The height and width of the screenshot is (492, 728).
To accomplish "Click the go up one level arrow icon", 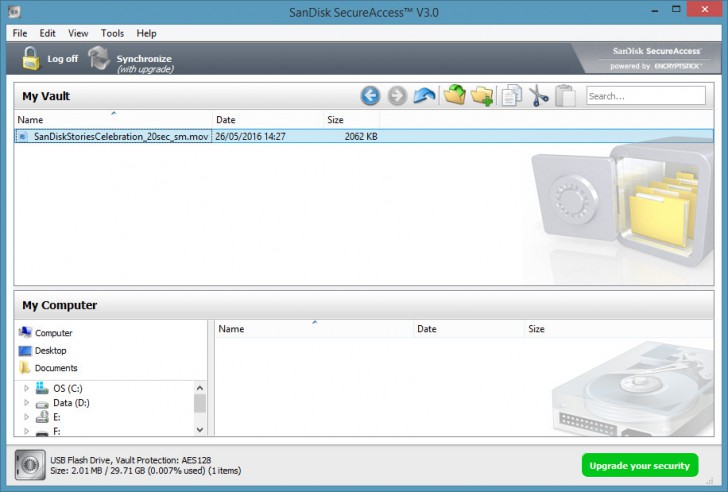I will (x=424, y=96).
